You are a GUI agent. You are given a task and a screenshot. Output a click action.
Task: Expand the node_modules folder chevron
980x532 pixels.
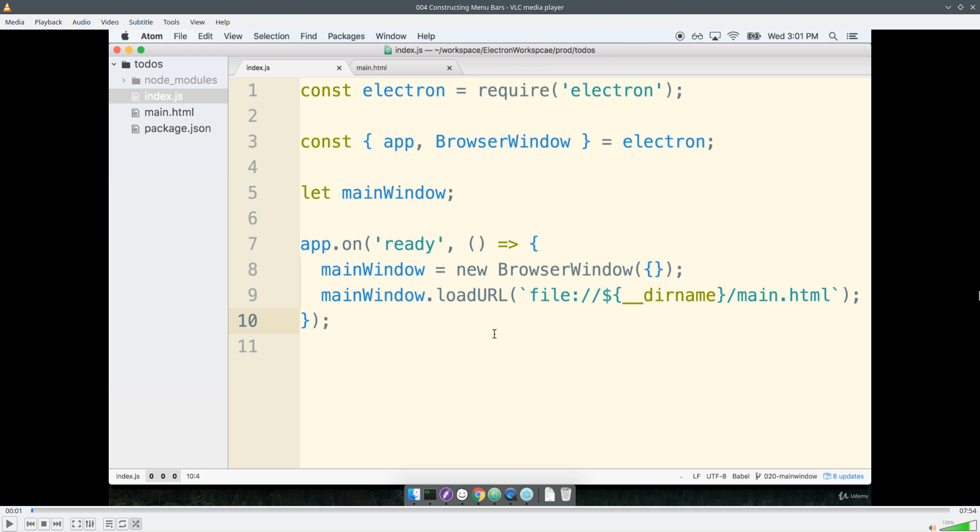point(124,81)
